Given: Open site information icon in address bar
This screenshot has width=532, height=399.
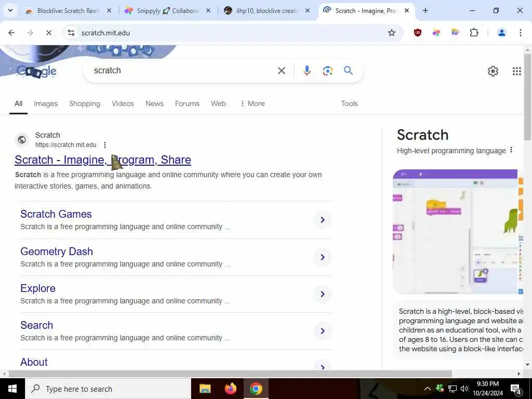Looking at the screenshot, I should tap(71, 33).
